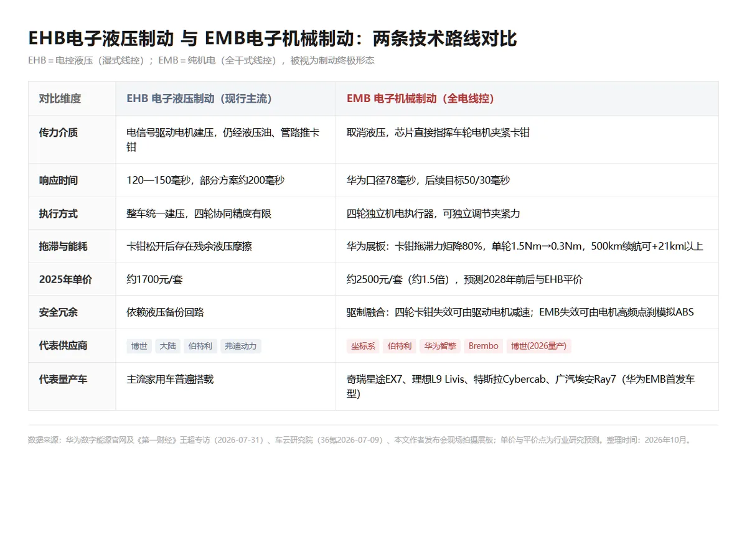Select the cell beginning "华为展板：卡钳拖滞力矩降80%"
This screenshot has height=560, width=747.
coord(527,246)
